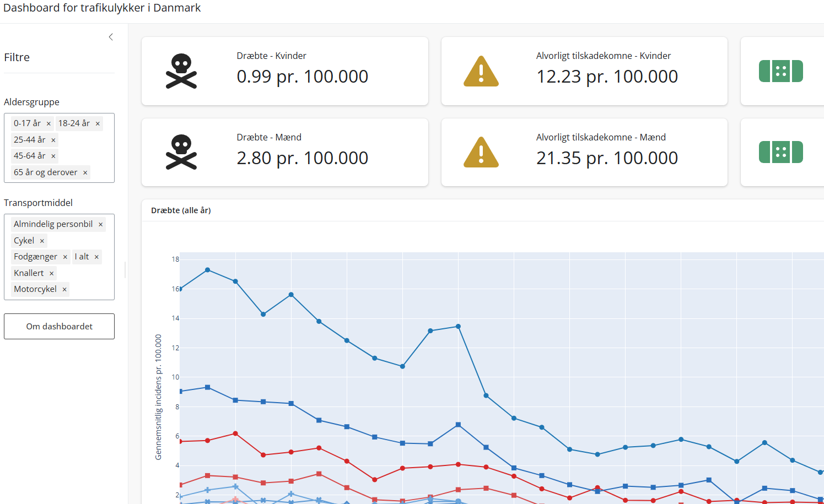The height and width of the screenshot is (504, 824).
Task: Click the green bandage icon in top row
Action: click(780, 71)
